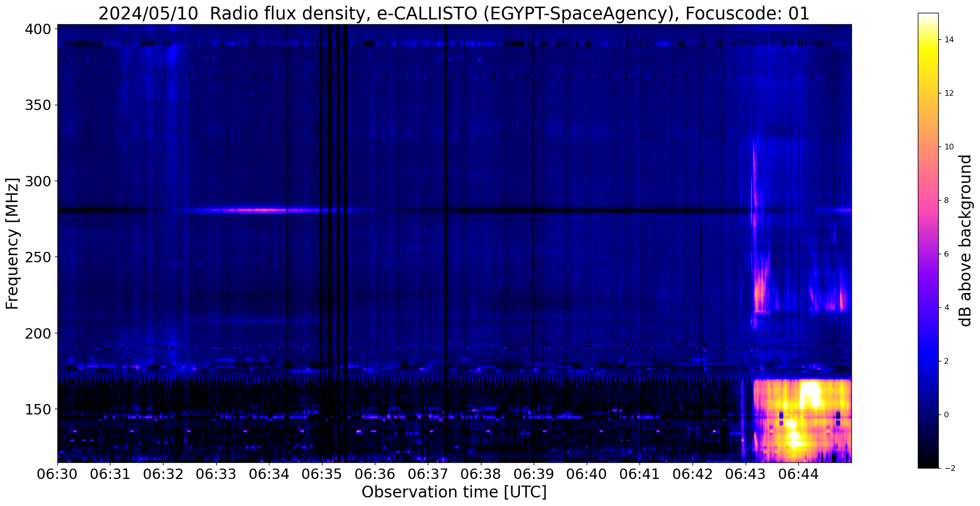The image size is (980, 506).
Task: Click the 06:33 time tick label
Action: (216, 473)
